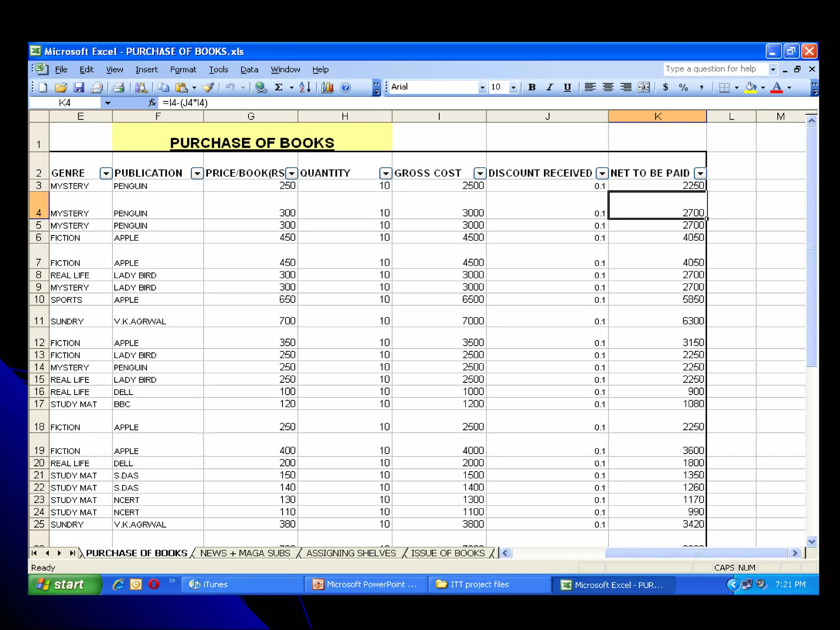Image resolution: width=840 pixels, height=630 pixels.
Task: Click the Format Painter brush icon
Action: point(208,87)
